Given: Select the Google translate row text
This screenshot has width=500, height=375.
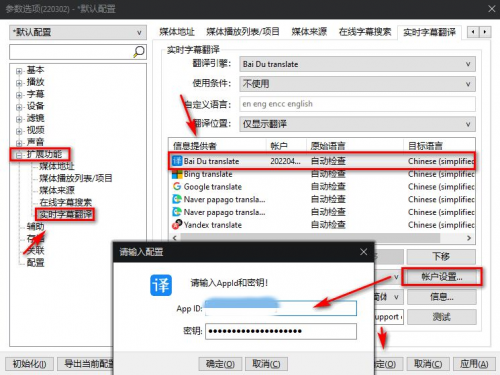Looking at the screenshot, I should pyautogui.click(x=213, y=187).
